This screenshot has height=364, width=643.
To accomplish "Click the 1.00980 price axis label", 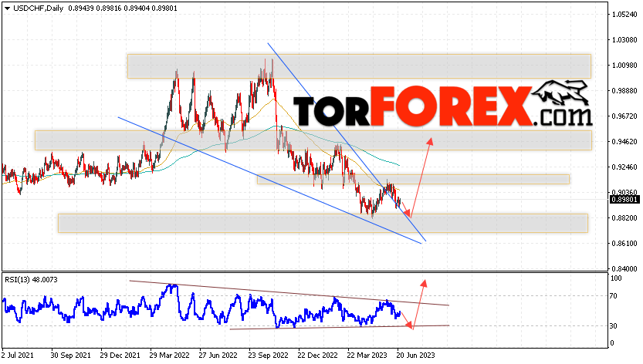I will (x=625, y=66).
